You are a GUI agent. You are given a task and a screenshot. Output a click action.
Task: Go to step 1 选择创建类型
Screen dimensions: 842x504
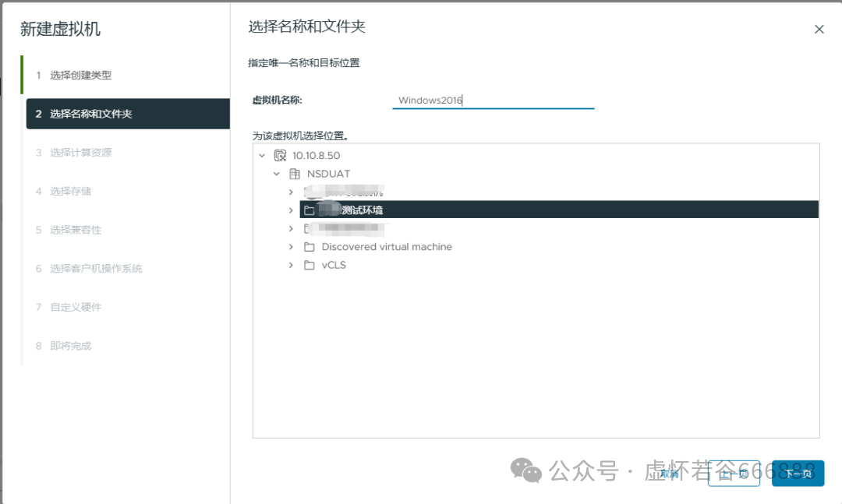126,75
